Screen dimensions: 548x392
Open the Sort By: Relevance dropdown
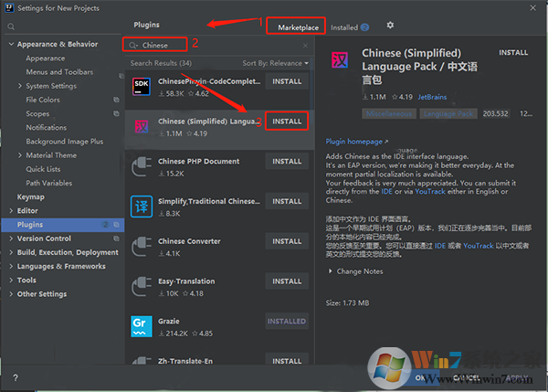(276, 63)
